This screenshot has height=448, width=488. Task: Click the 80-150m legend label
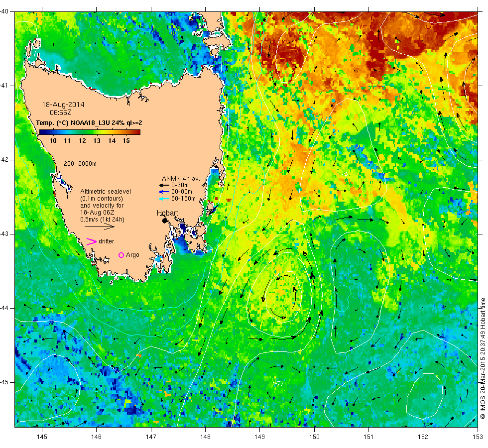183,199
